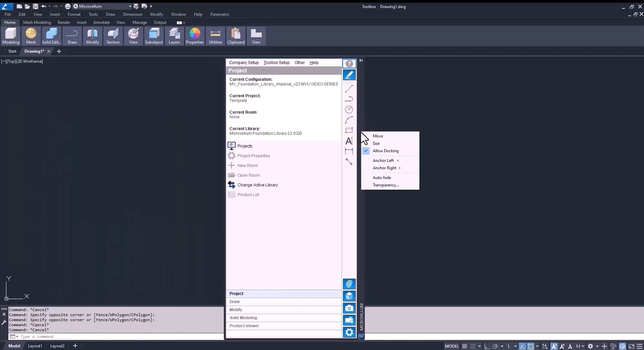Click the Toolbox gear settings icon

coord(349,332)
